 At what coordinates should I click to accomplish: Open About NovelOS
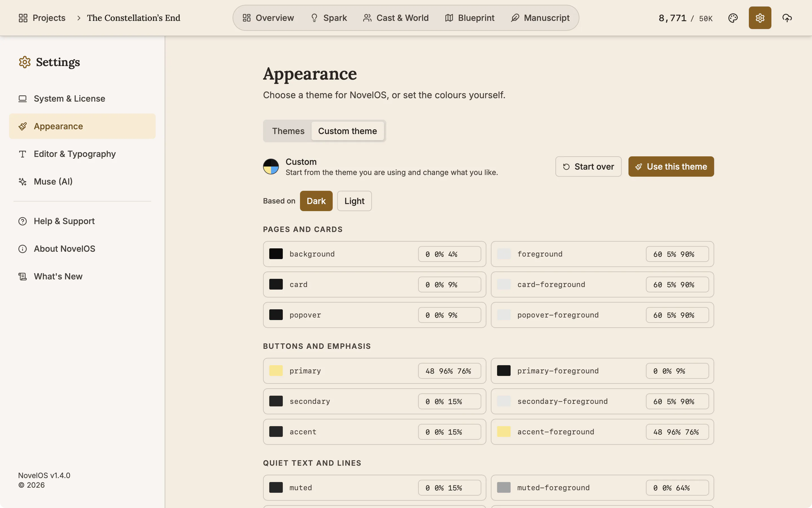click(x=82, y=249)
